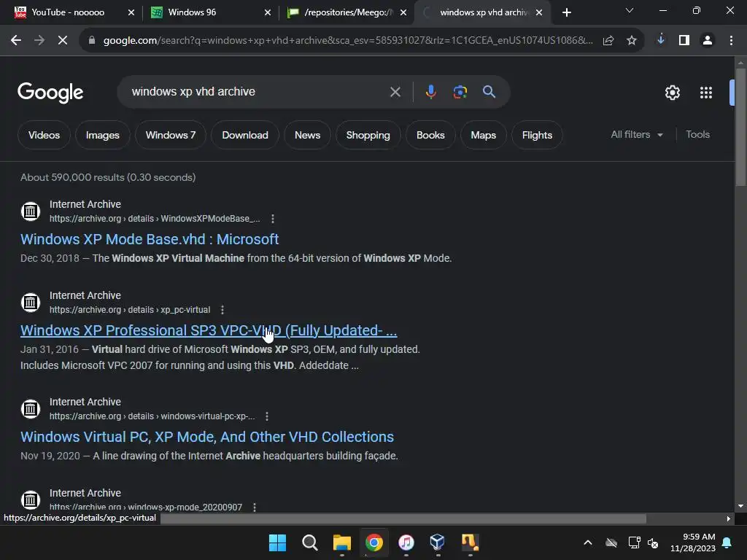The image size is (747, 560).
Task: View site security info via padlock
Action: [x=91, y=41]
